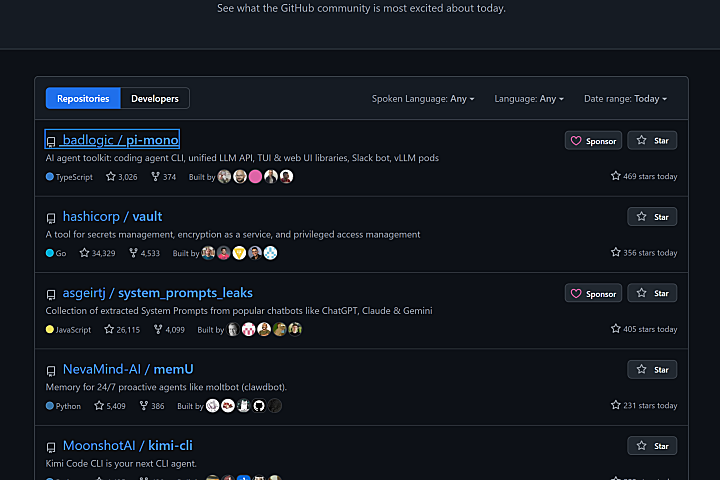The height and width of the screenshot is (480, 720).
Task: Click the memU 'Memory for 24/7 proactive agents' description
Action: [166, 387]
